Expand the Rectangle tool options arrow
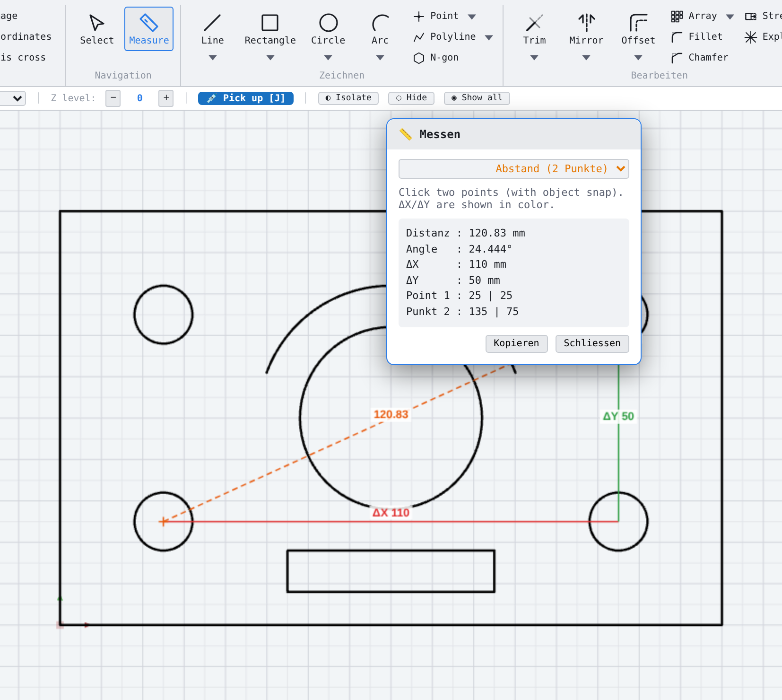 270,58
